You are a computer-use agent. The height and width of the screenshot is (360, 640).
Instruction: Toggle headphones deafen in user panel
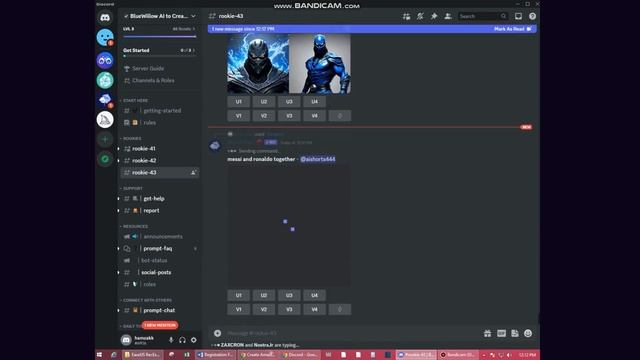[182, 340]
